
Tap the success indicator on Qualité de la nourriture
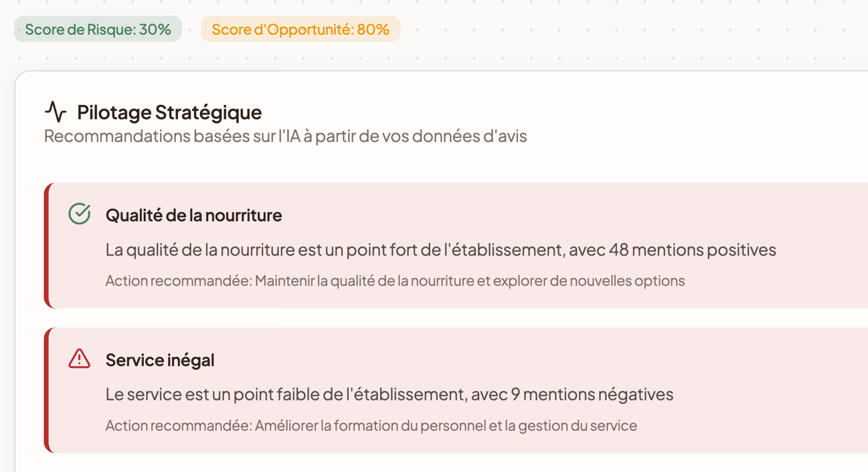pyautogui.click(x=80, y=214)
